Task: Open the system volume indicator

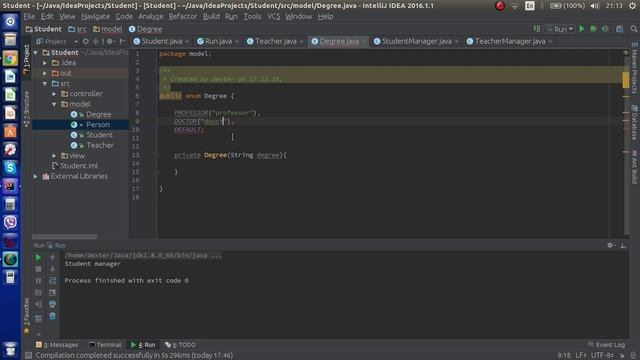Action: [x=595, y=6]
